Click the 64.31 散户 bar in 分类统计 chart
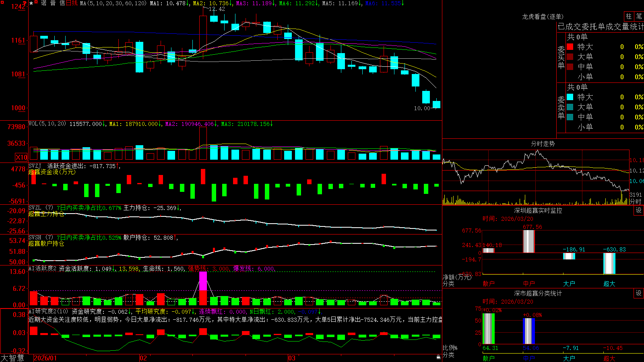Viewport: 644px width, 362px height. (489, 329)
